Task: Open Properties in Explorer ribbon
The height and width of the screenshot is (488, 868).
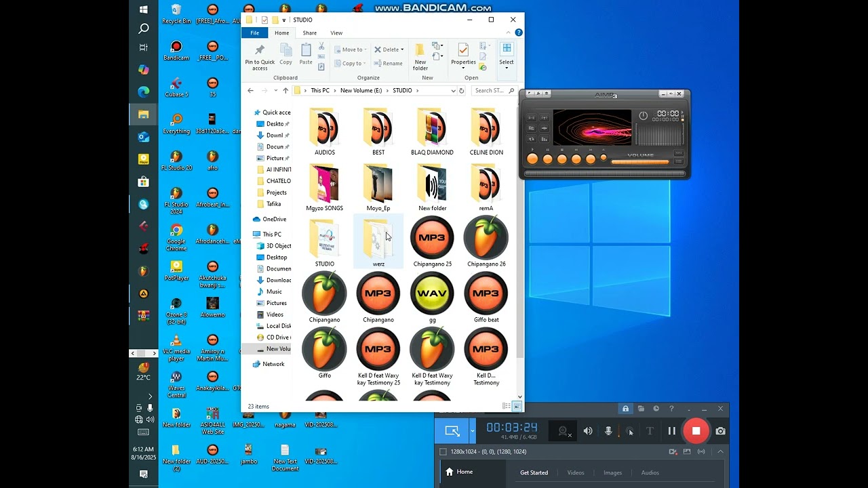Action: [463, 56]
